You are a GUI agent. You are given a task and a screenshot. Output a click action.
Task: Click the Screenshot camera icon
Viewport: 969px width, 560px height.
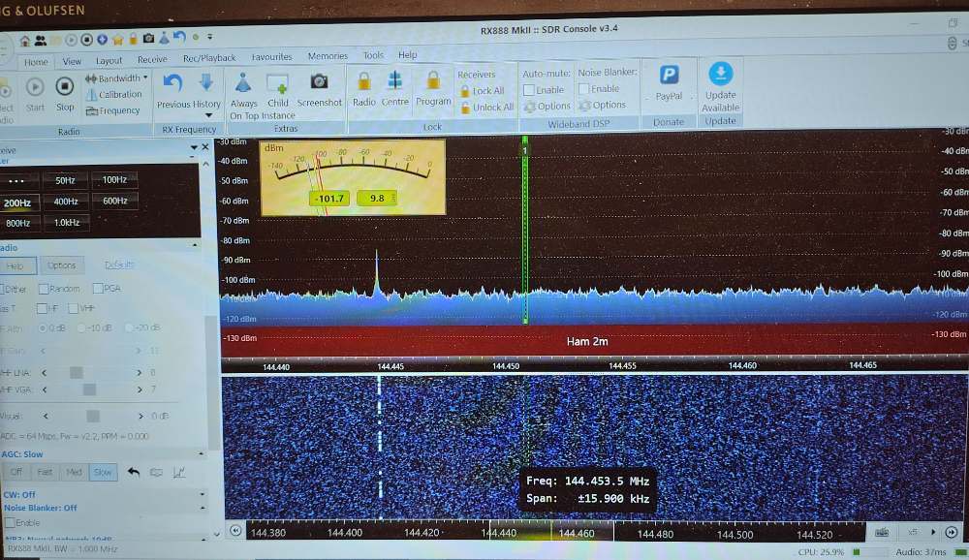click(x=319, y=84)
